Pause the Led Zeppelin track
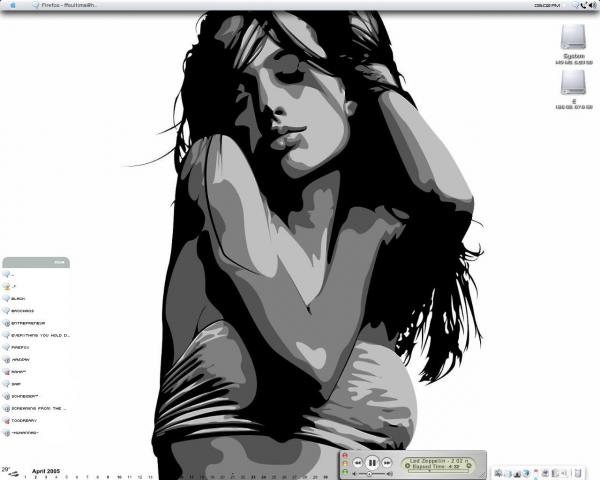The width and height of the screenshot is (600, 480). click(x=372, y=462)
